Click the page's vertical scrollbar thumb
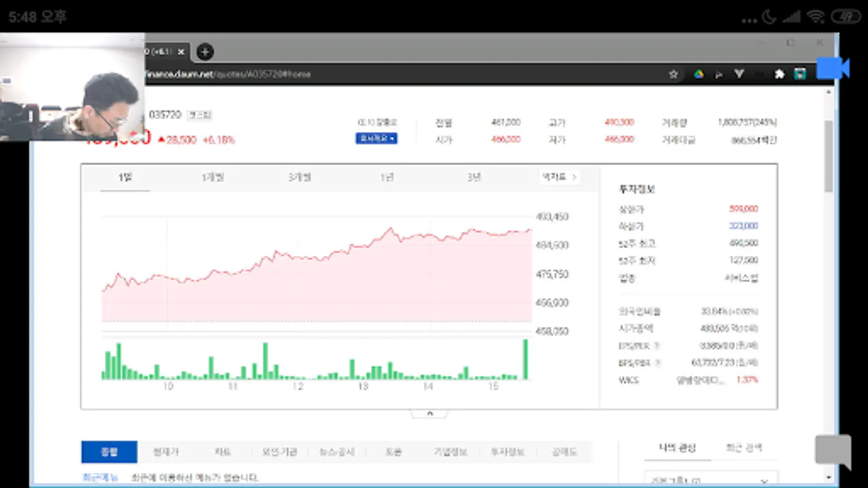The width and height of the screenshot is (868, 488). point(828,156)
